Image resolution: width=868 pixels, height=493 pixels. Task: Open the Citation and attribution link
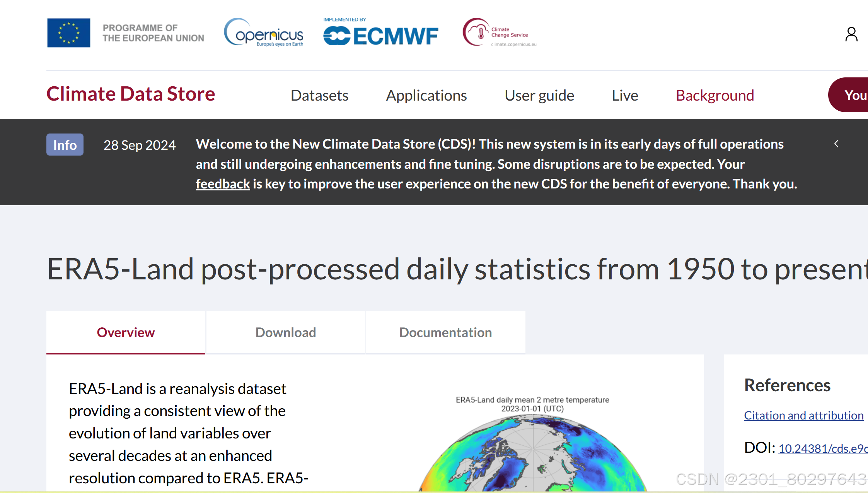coord(803,415)
